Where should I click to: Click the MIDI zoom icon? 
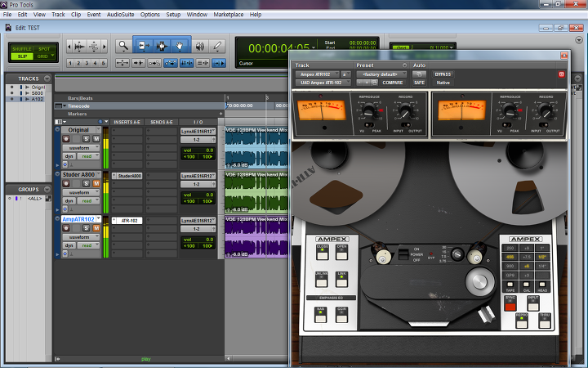[94, 47]
